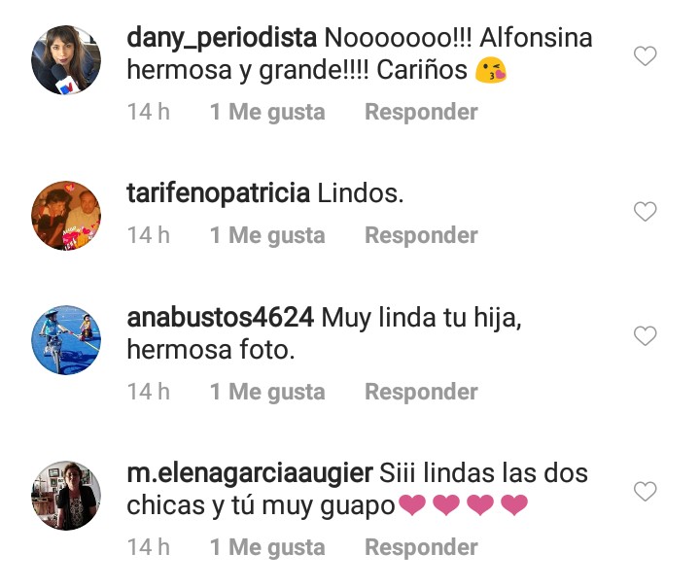Image resolution: width=700 pixels, height=588 pixels.
Task: Click Responder under the Lindos comment
Action: pos(421,235)
